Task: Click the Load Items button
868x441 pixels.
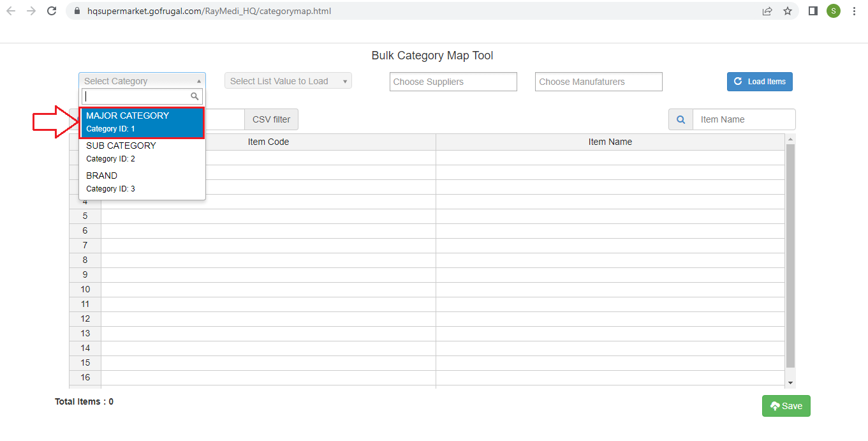Action: (x=760, y=82)
